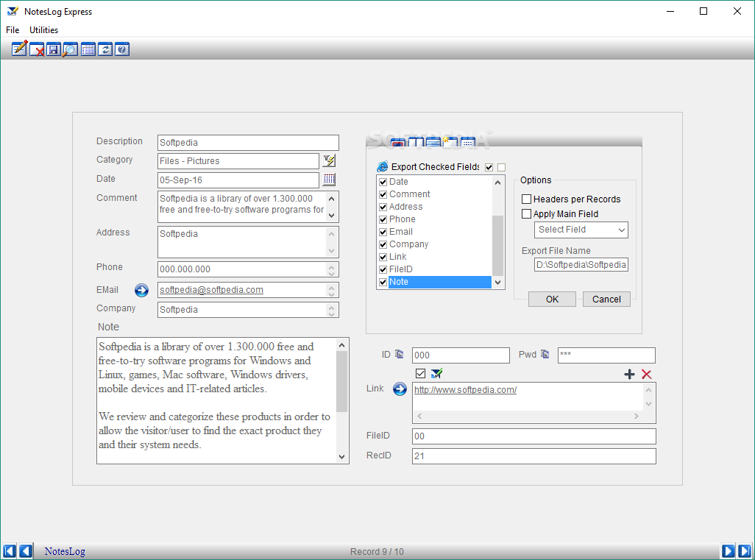This screenshot has height=560, width=755.
Task: Click the Internet Explorer icon by Export Checked Fields
Action: click(383, 166)
